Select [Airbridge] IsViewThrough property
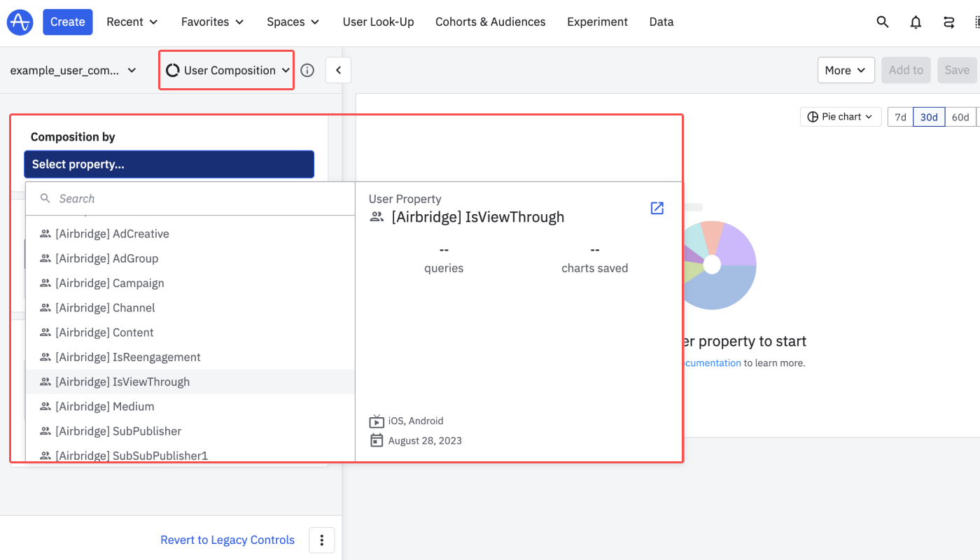The height and width of the screenshot is (560, 980). [190, 381]
